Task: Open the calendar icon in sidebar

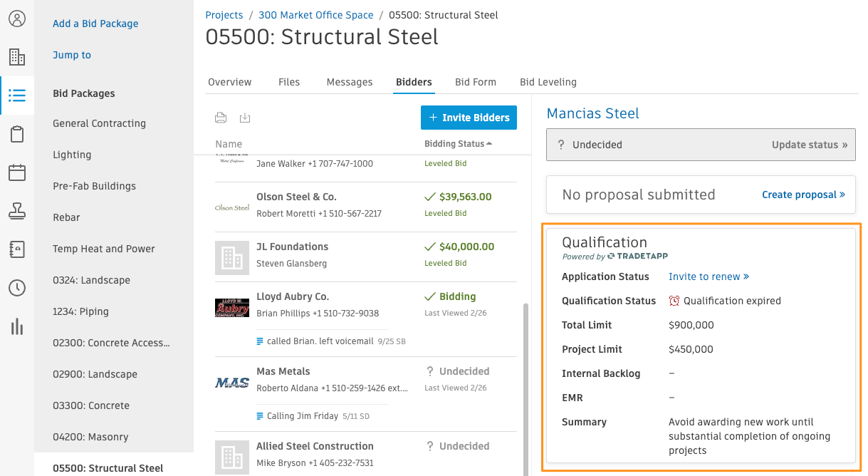Action: tap(17, 172)
